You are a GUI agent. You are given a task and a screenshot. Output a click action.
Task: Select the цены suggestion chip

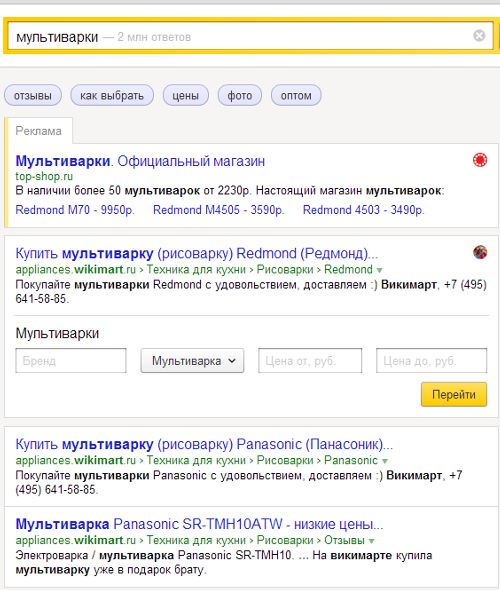185,96
